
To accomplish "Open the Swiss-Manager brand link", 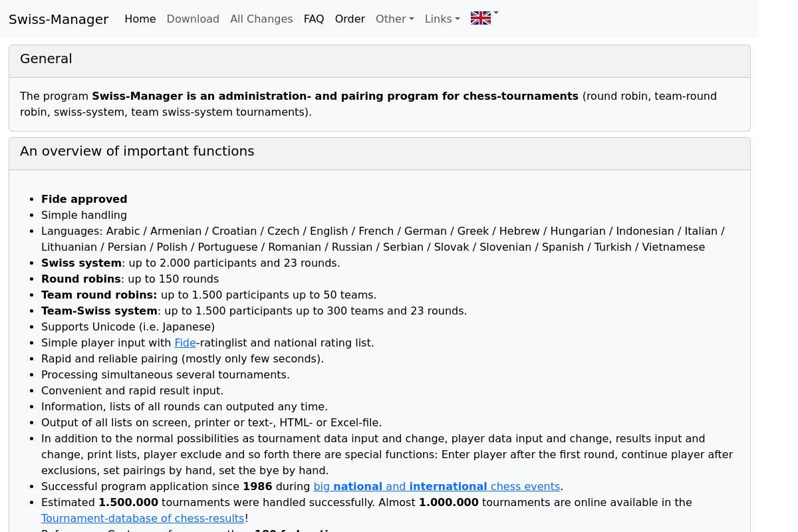I will [59, 19].
